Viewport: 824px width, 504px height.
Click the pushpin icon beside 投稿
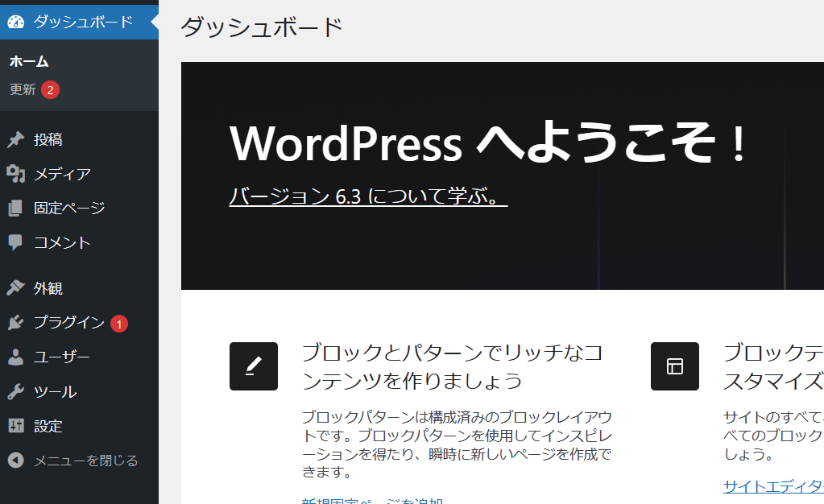16,139
